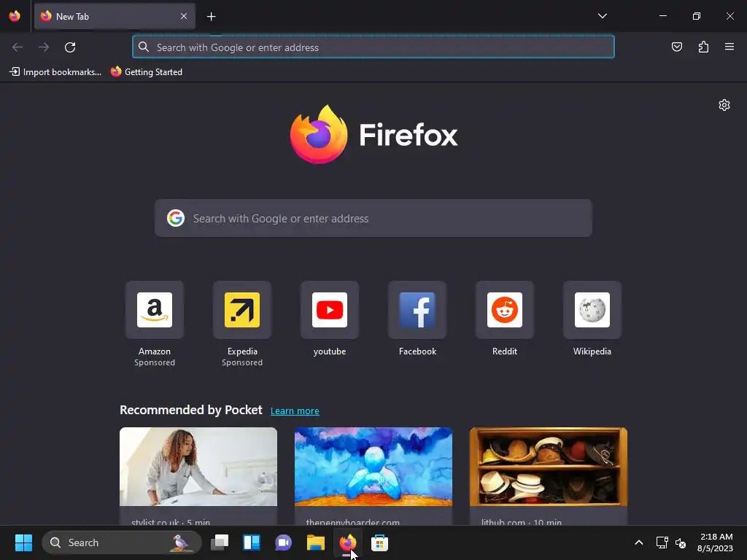The height and width of the screenshot is (560, 747).
Task: Select the New Tab tab
Action: [115, 16]
